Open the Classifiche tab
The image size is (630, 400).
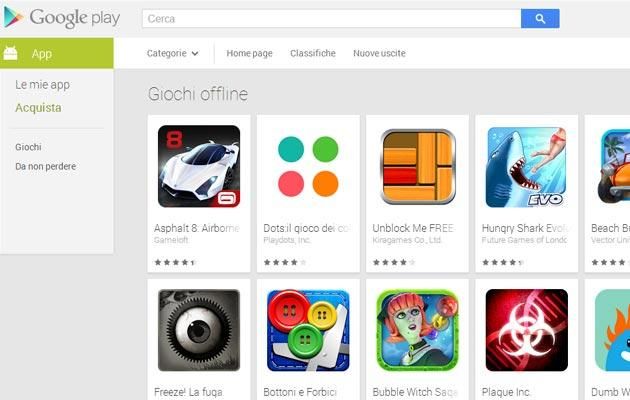point(313,53)
